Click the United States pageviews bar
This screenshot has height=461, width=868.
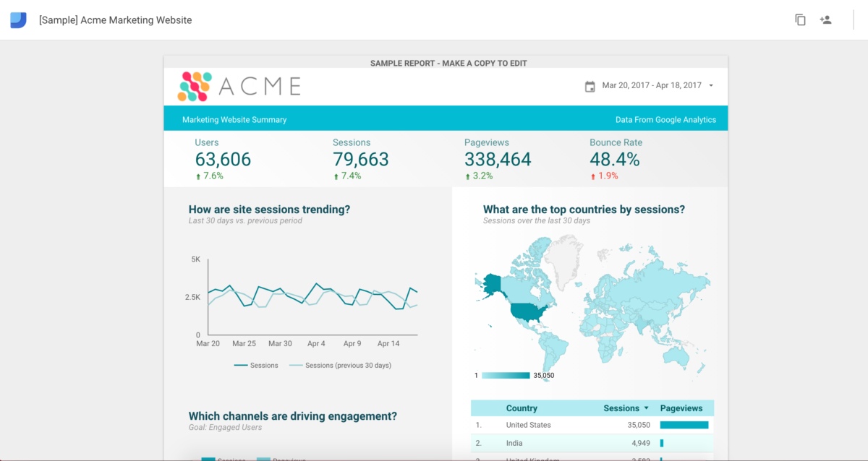[x=684, y=426]
